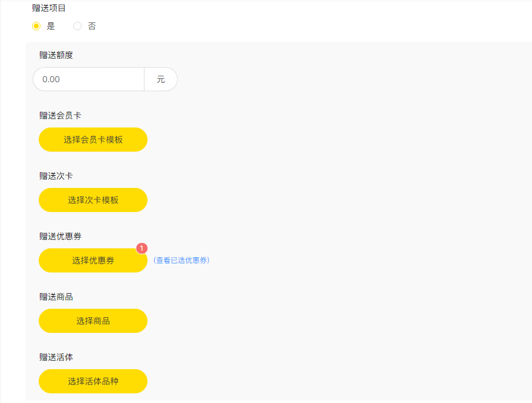Image resolution: width=532 pixels, height=403 pixels.
Task: Click the 赠送活体 label
Action: 56,357
